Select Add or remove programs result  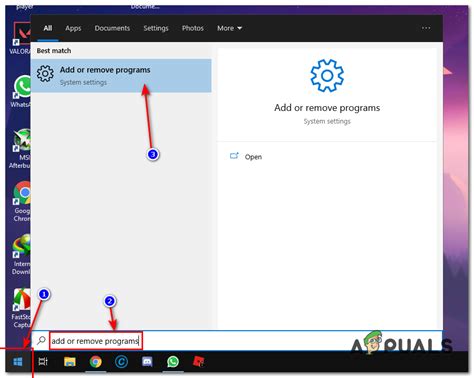121,76
